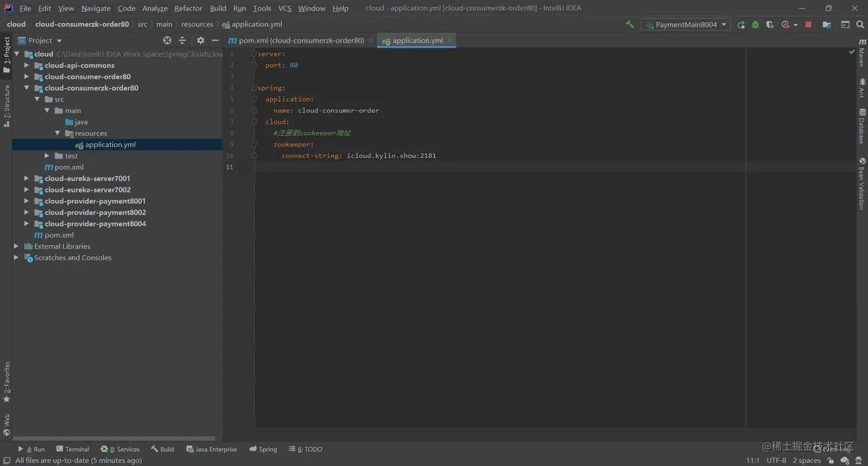The height and width of the screenshot is (466, 868).
Task: Open the Spring tool window
Action: 263,449
